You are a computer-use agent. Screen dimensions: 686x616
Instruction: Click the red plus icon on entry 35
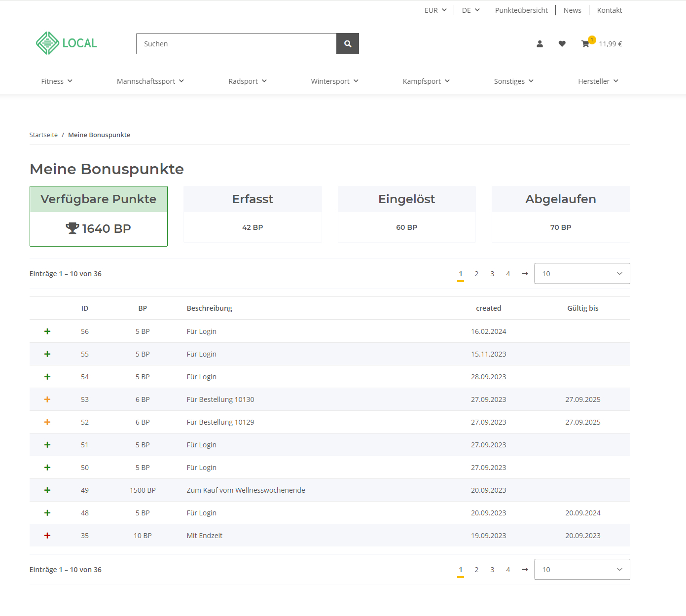[47, 535]
